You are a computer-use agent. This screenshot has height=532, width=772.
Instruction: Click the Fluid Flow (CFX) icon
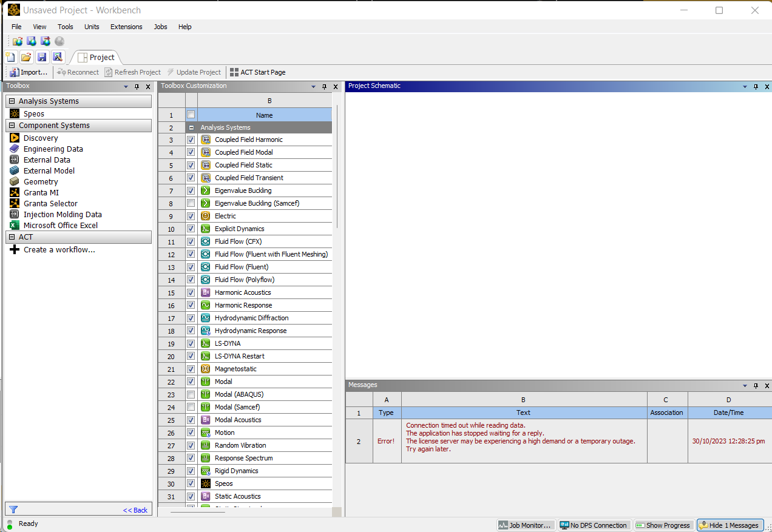206,241
